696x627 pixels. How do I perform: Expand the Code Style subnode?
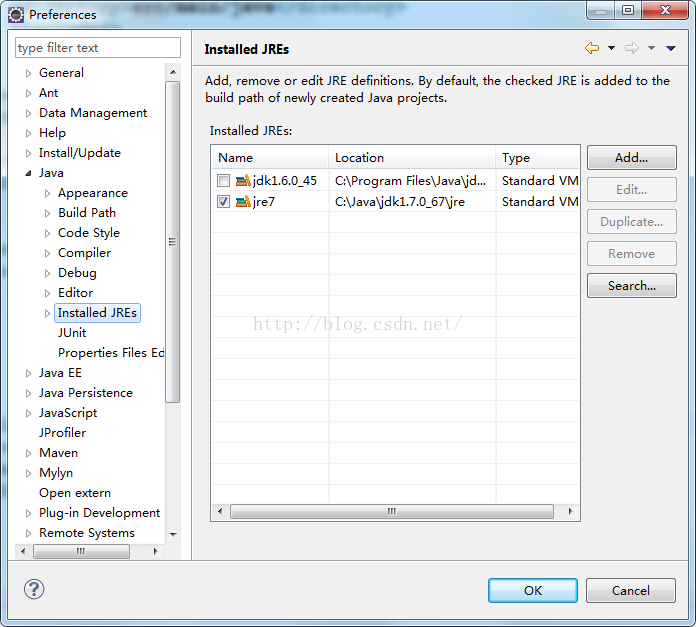47,233
